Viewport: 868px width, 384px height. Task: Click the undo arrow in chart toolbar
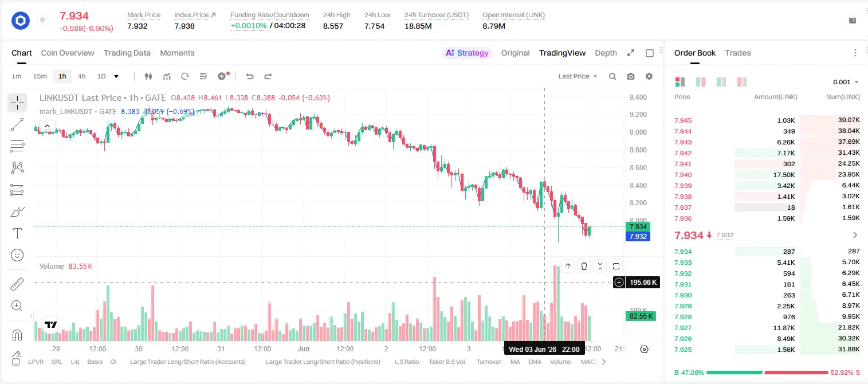point(249,76)
